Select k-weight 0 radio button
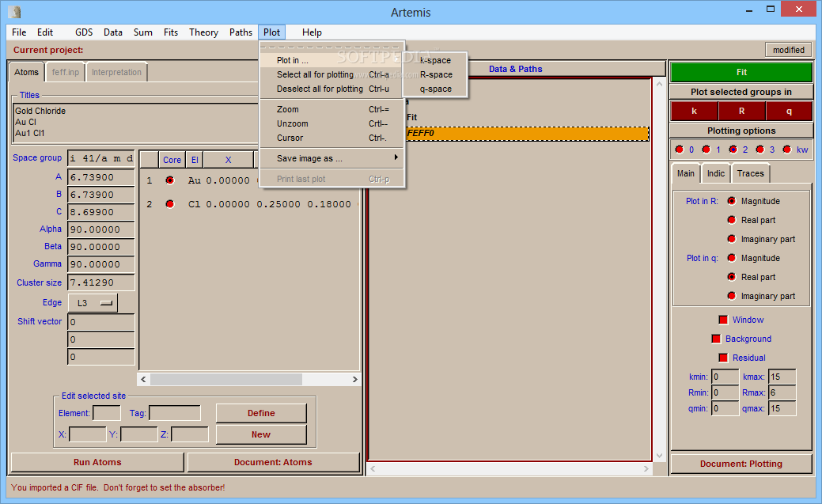 click(x=680, y=150)
